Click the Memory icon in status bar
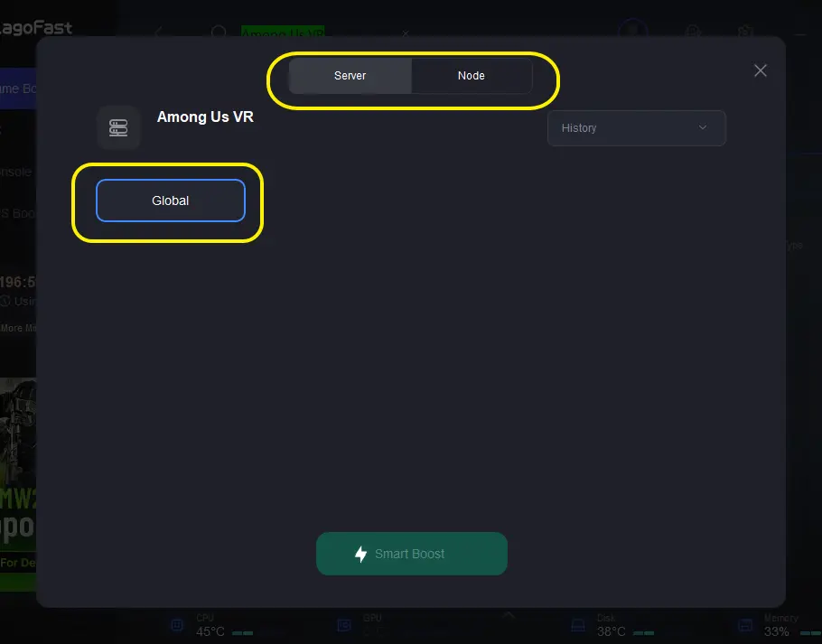This screenshot has height=644, width=822. tap(745, 625)
